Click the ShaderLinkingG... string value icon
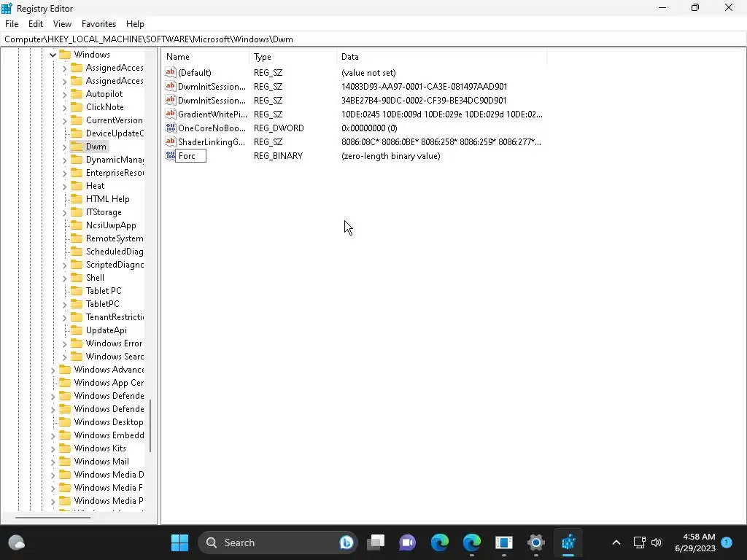The width and height of the screenshot is (747, 560). (x=170, y=141)
